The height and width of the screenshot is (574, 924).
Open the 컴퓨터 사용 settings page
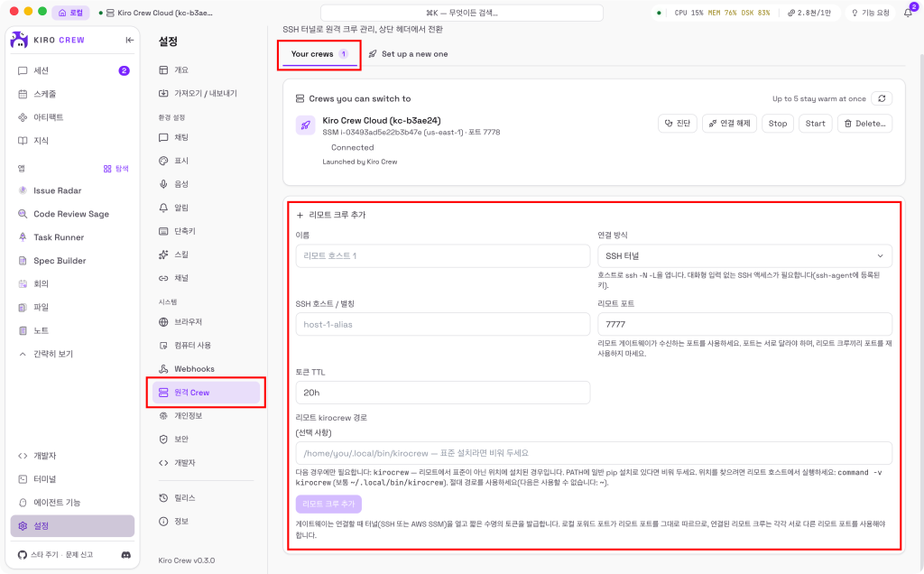click(206, 346)
